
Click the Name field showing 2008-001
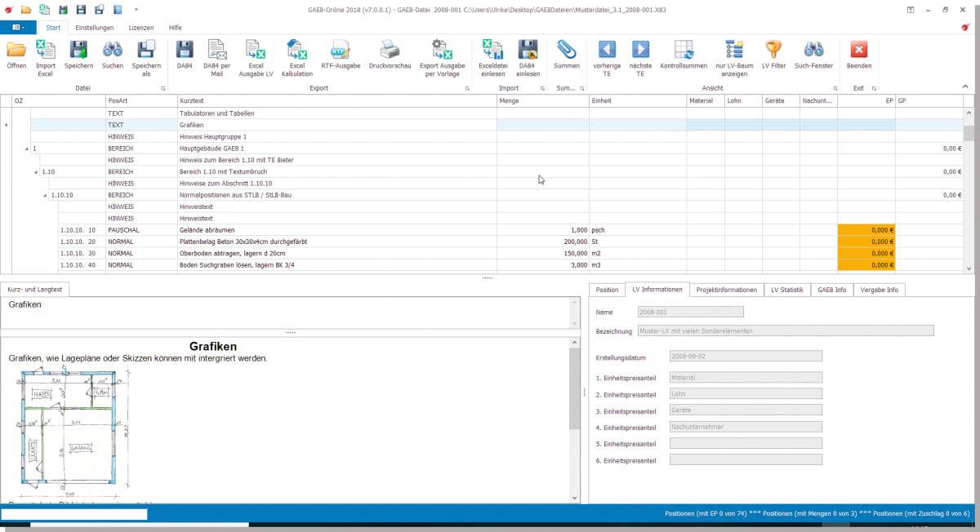point(690,312)
